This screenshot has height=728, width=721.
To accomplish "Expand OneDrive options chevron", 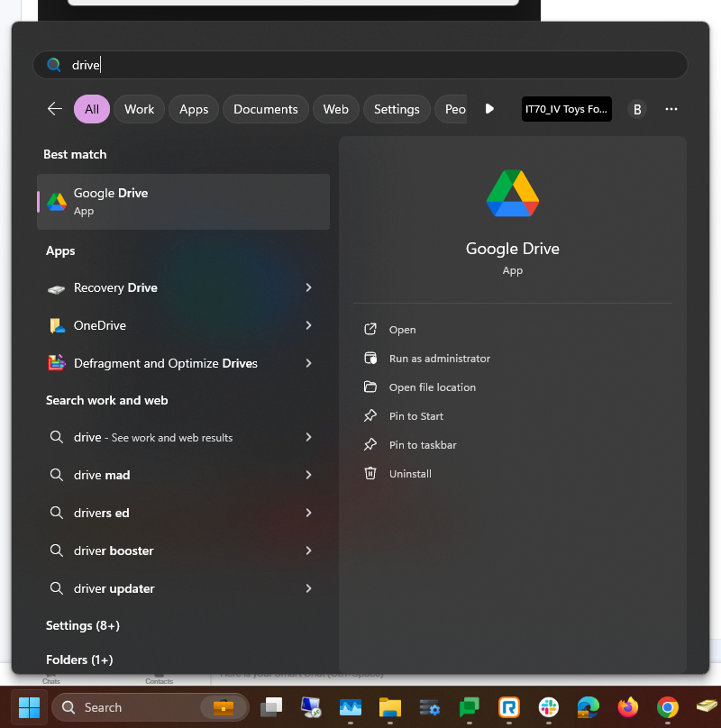I will tap(308, 325).
